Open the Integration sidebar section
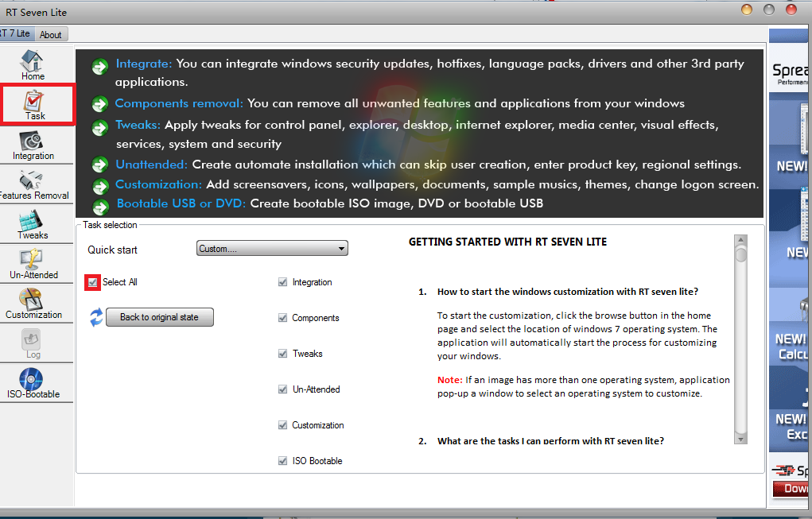The height and width of the screenshot is (519, 812). click(x=33, y=145)
